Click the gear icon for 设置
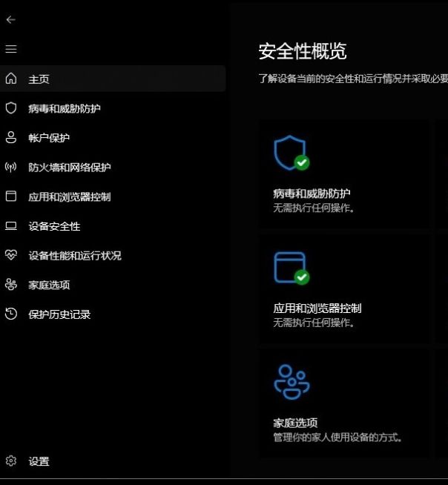Screen dimensions: 448x485 pos(11,461)
